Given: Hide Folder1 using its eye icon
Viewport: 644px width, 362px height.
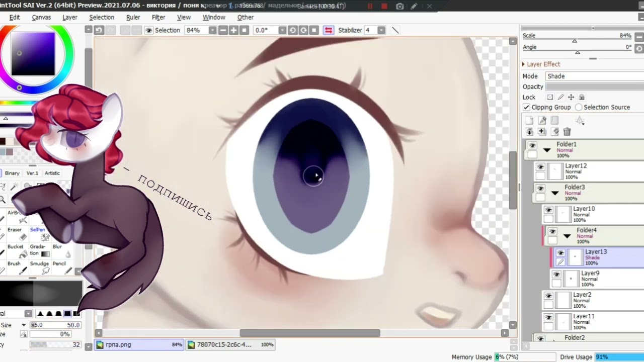Looking at the screenshot, I should tap(532, 146).
